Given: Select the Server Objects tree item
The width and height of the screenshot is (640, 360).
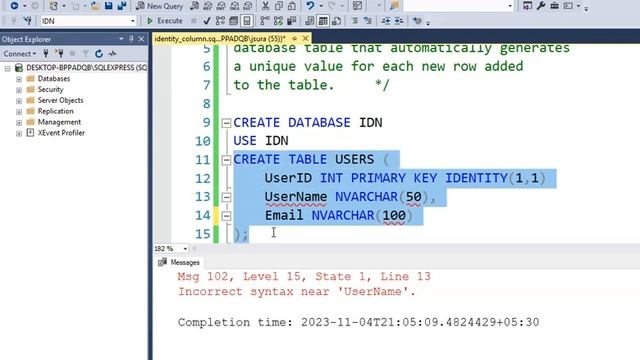Looking at the screenshot, I should (x=60, y=100).
